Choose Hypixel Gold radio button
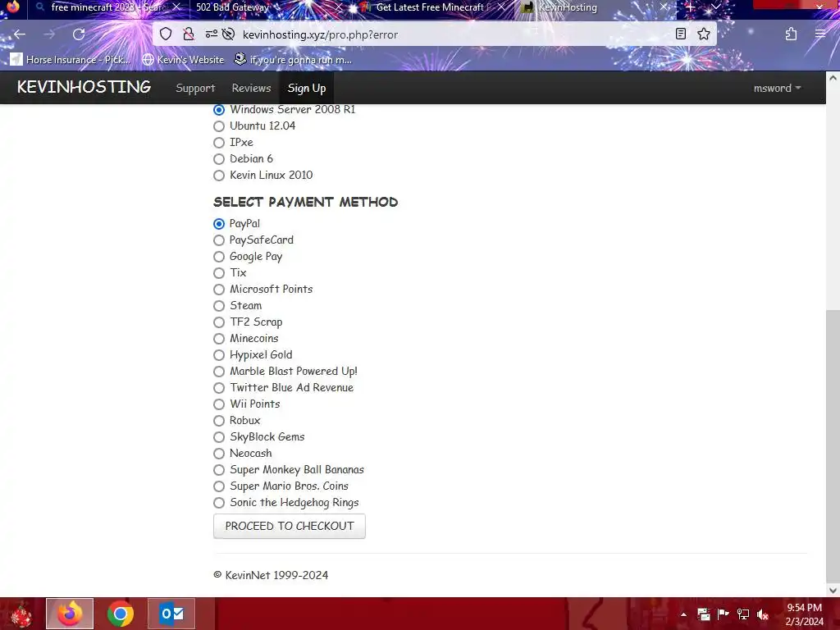The image size is (840, 630). point(218,355)
